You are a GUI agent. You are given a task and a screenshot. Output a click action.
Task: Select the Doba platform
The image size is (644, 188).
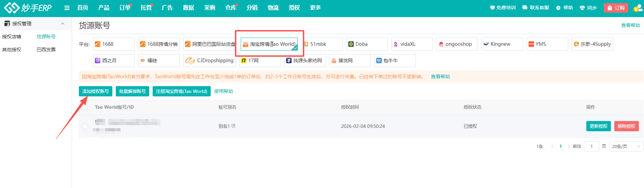tap(367, 44)
